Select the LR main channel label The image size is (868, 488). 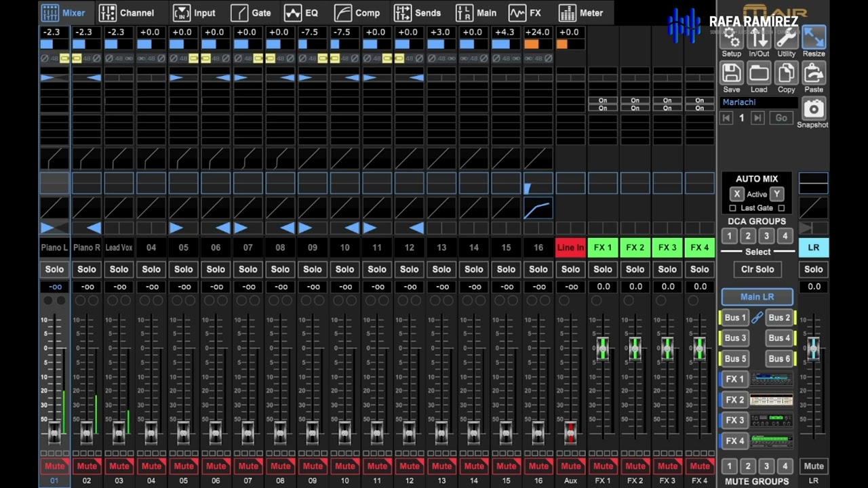[x=814, y=248]
